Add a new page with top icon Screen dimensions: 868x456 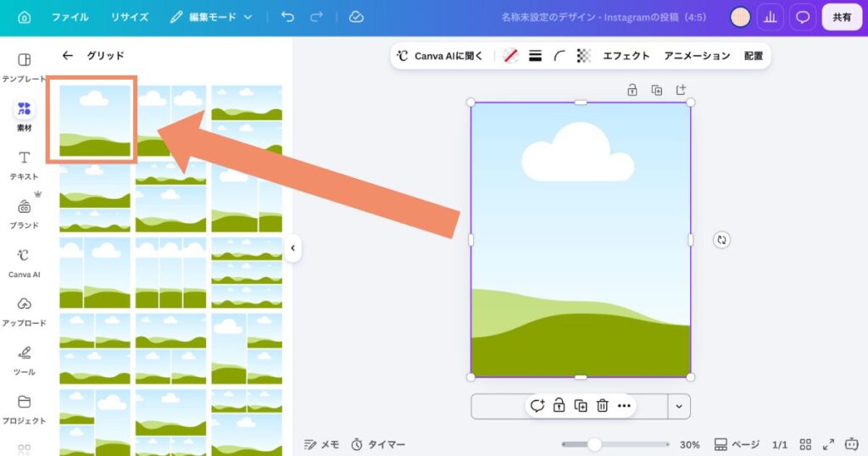(681, 90)
